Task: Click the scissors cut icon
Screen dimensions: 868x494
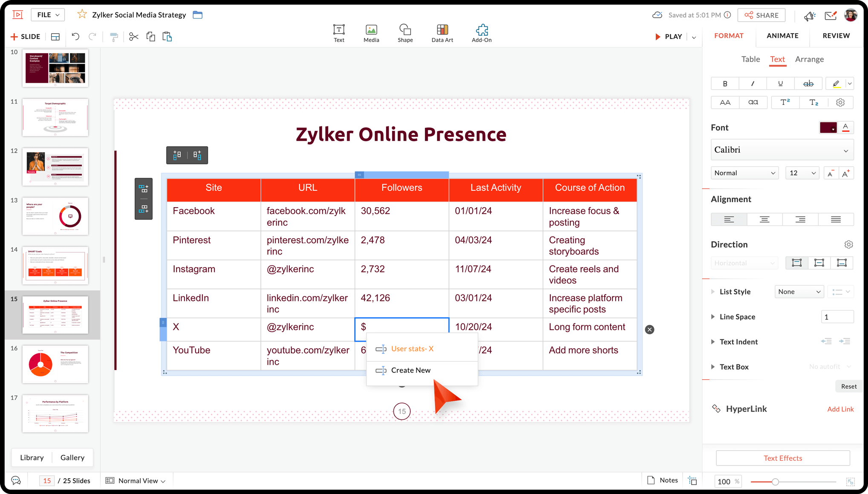Action: click(x=133, y=37)
